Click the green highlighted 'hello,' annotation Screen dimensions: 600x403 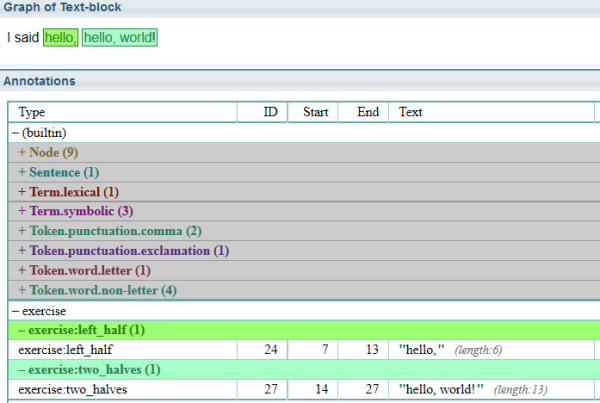tap(60, 38)
